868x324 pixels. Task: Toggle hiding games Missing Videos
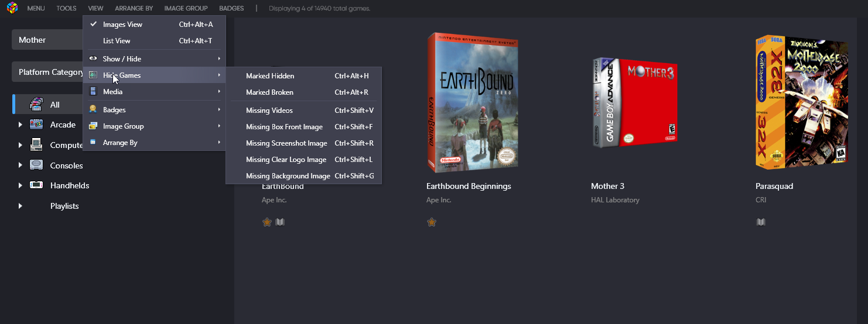click(303, 111)
